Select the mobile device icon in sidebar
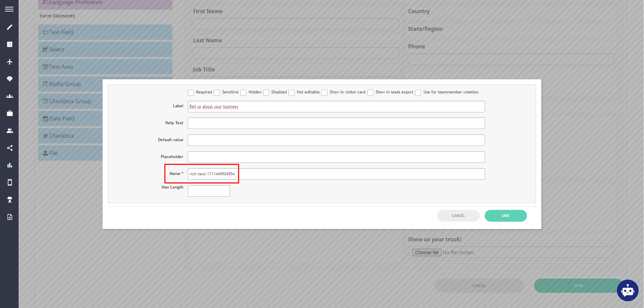The height and width of the screenshot is (308, 644). tap(9, 182)
